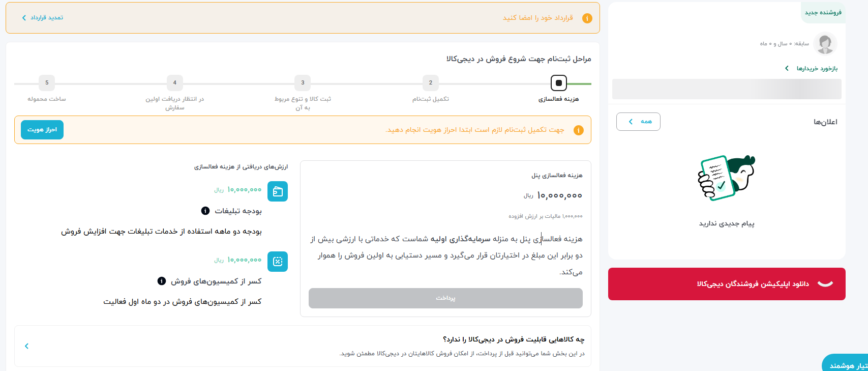Click بودجه دو ماهه advertising description text
The height and width of the screenshot is (371, 868).
[161, 232]
